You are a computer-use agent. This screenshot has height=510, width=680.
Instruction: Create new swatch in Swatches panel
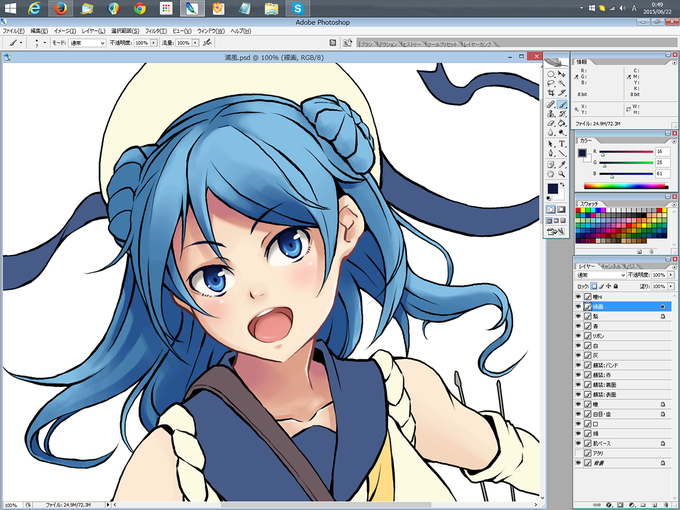tap(639, 251)
